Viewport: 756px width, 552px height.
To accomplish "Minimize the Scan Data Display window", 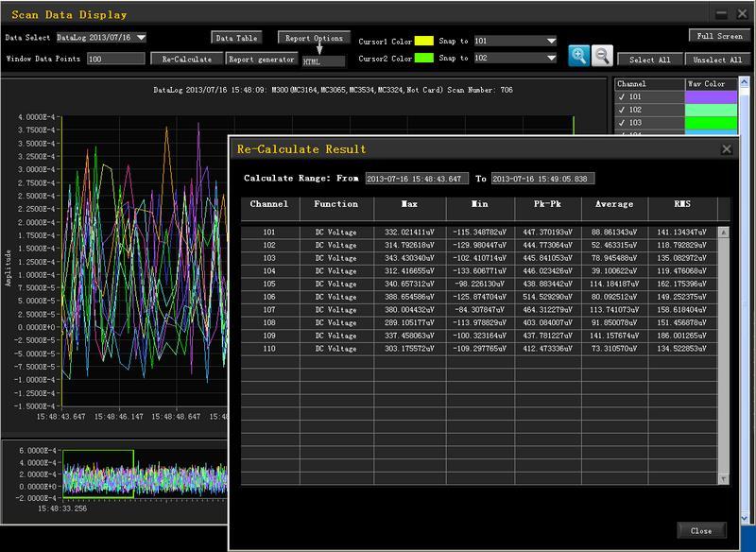I will [721, 14].
